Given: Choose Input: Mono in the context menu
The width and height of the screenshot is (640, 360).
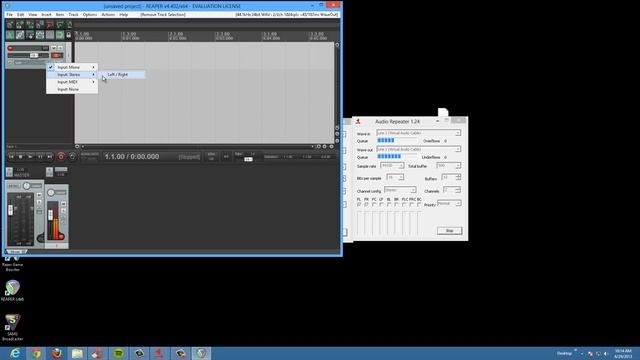Looking at the screenshot, I should click(72, 67).
